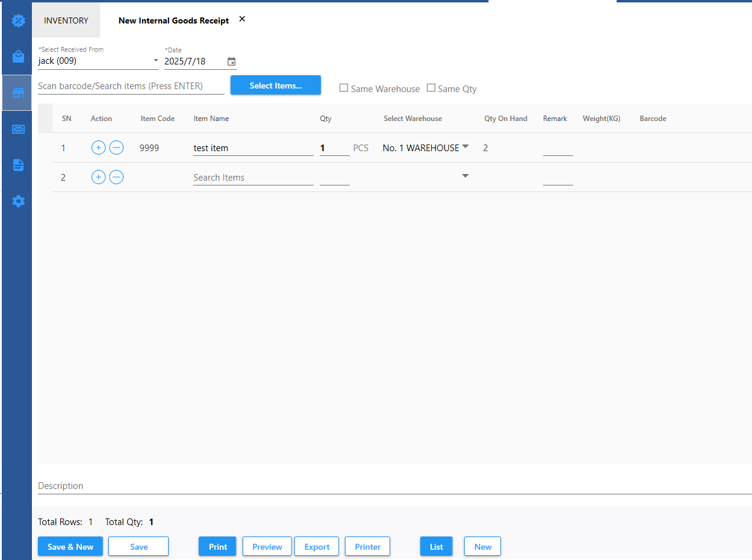Open the settings gear in sidebar

pos(18,201)
